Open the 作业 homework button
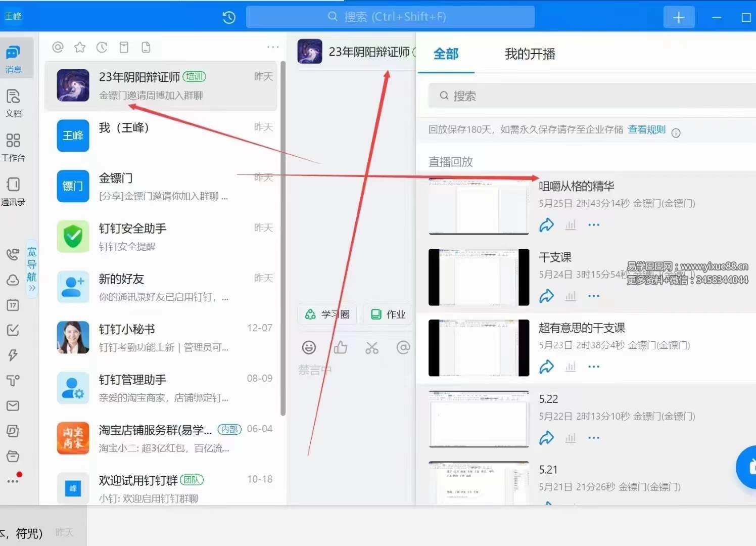 388,314
